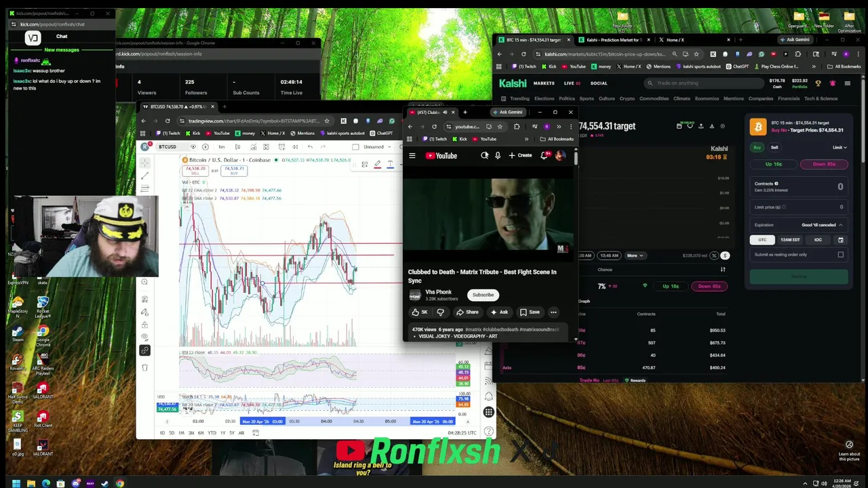Open Kalshi notifications bell
Image resolution: width=868 pixels, height=488 pixels.
click(832, 83)
